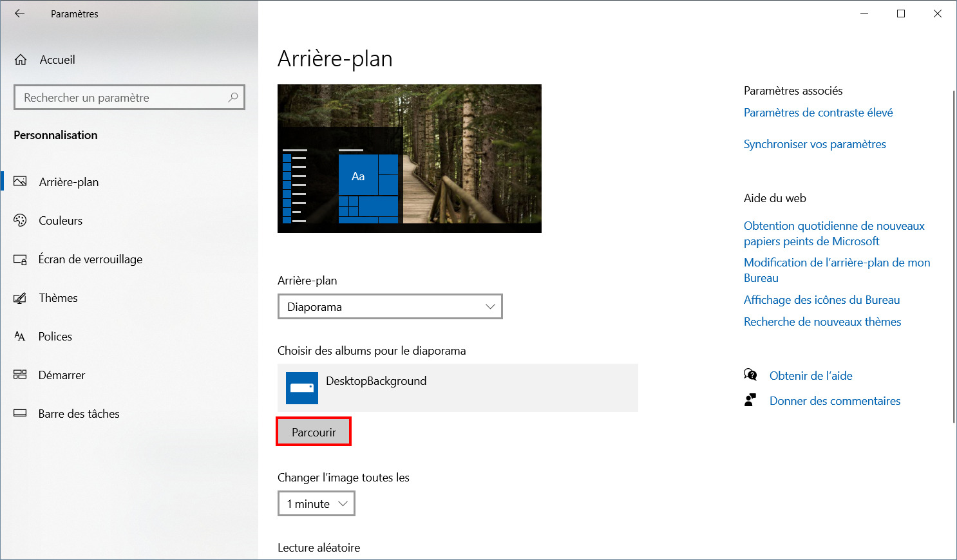The height and width of the screenshot is (560, 957).
Task: Open Modification de l'arrière-plan de mon Bureau
Action: click(837, 270)
